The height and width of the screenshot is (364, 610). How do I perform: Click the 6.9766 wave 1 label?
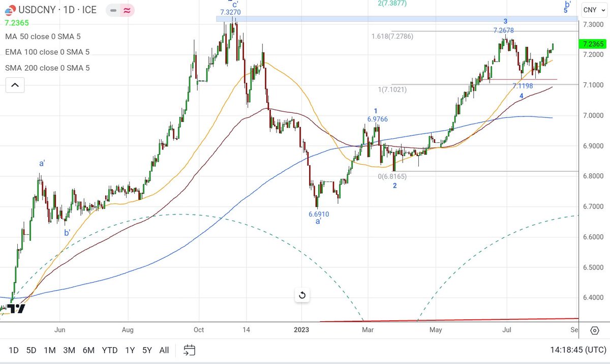coord(378,119)
